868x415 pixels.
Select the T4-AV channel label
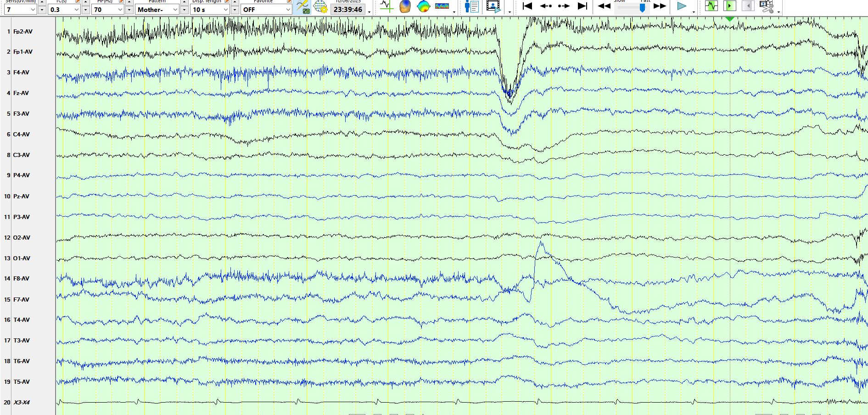22,320
